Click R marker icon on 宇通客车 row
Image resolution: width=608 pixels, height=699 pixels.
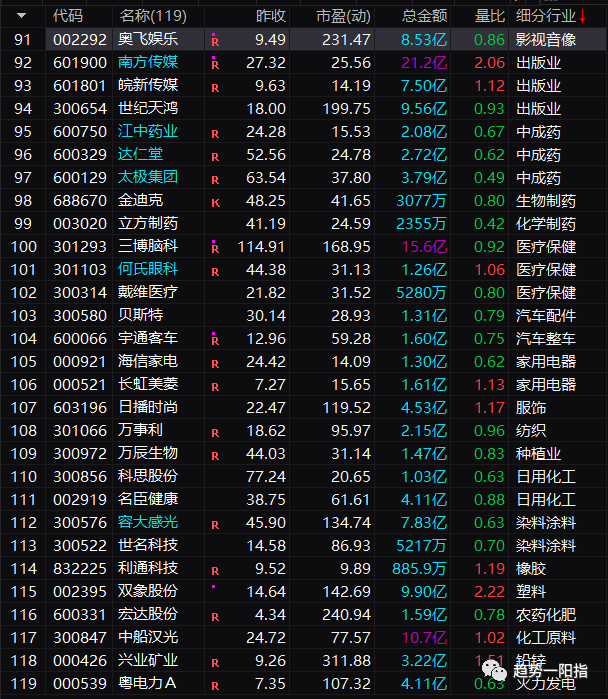pyautogui.click(x=215, y=339)
